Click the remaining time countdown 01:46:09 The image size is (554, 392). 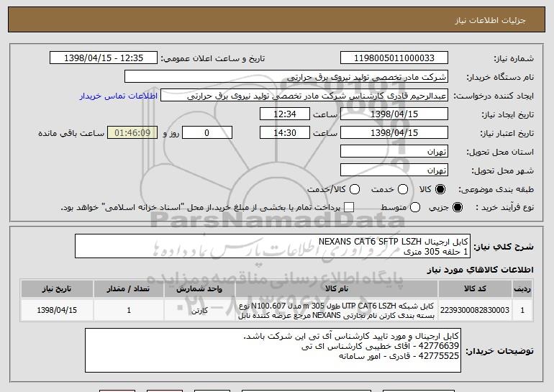[132, 133]
